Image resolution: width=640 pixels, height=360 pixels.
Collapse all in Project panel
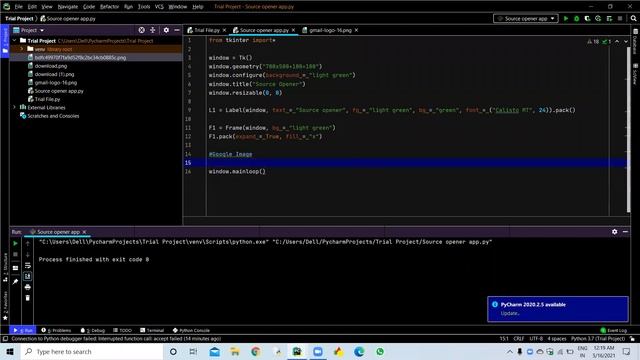[153, 30]
